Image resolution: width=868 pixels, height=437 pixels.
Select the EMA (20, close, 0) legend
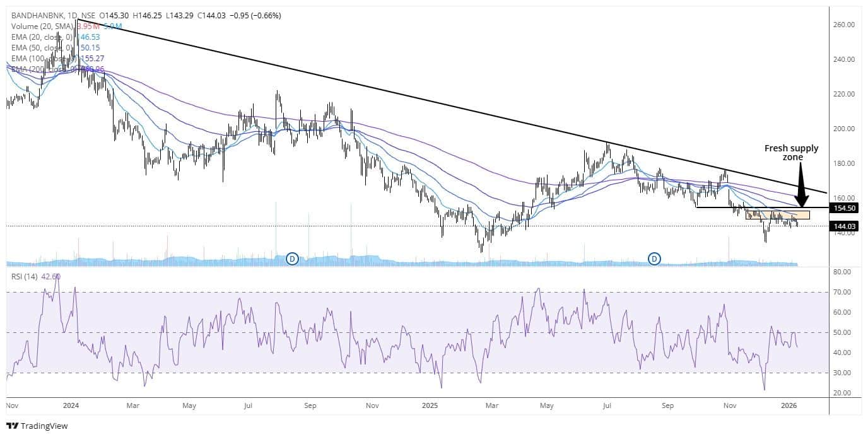point(43,37)
